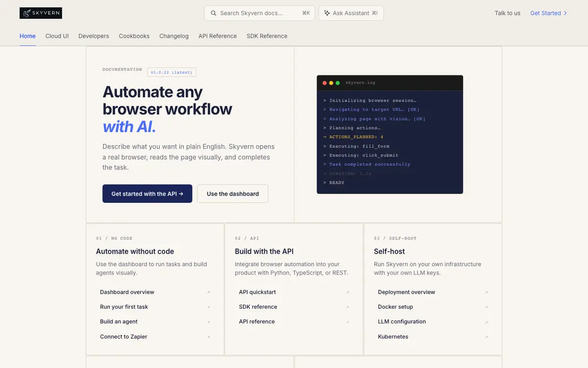Click arrow icon beside Docker setup
Image resolution: width=588 pixels, height=368 pixels.
pos(487,307)
